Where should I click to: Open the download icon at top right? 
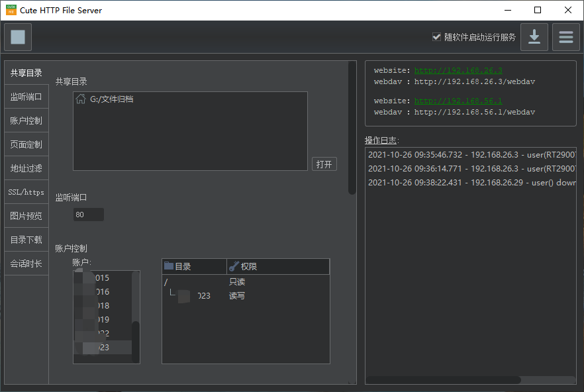[x=534, y=37]
